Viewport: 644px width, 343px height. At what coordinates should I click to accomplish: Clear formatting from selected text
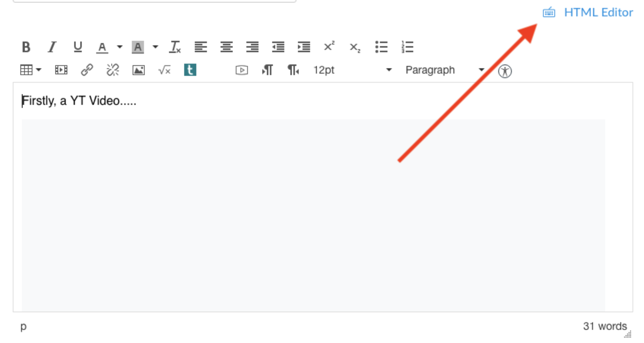[x=175, y=47]
